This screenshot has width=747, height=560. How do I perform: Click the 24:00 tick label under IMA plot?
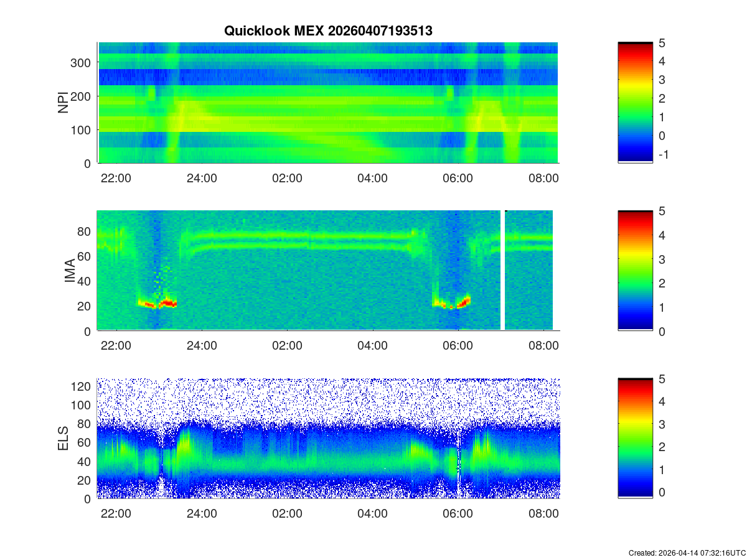click(x=202, y=347)
